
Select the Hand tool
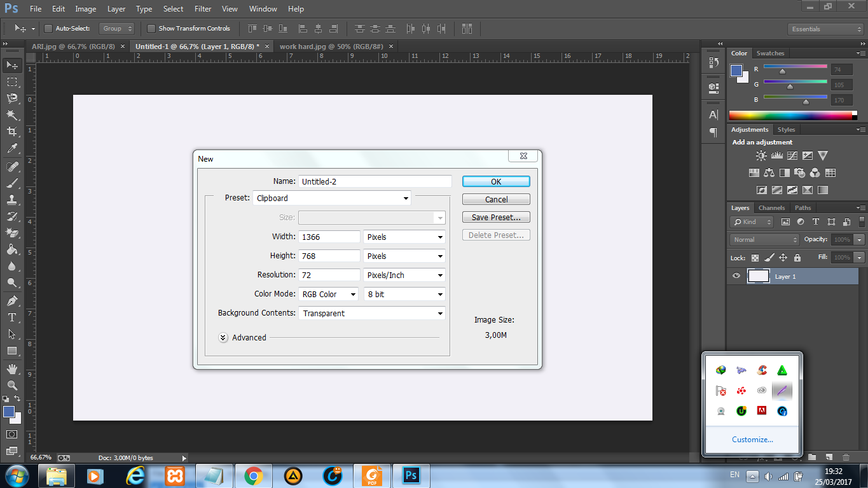(11, 369)
